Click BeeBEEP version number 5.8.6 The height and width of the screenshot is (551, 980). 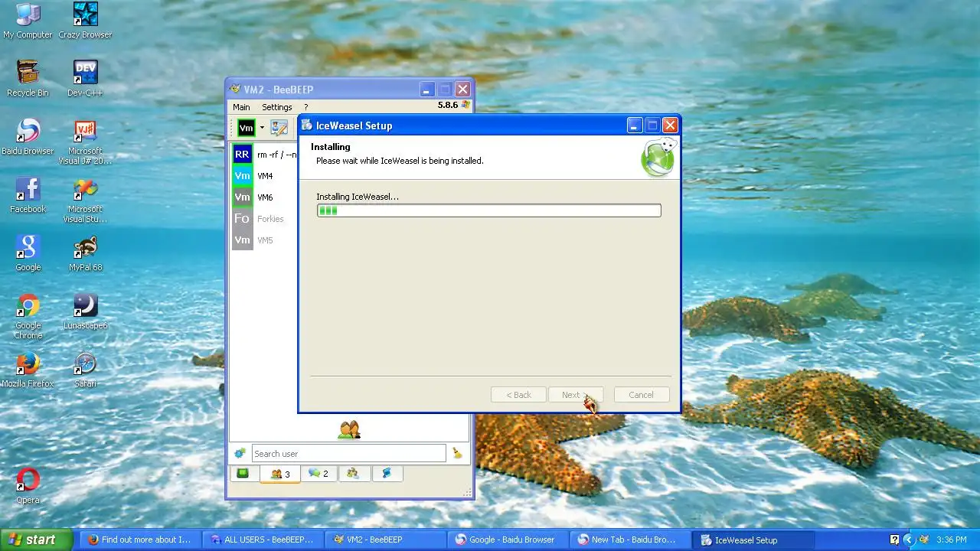click(x=447, y=106)
